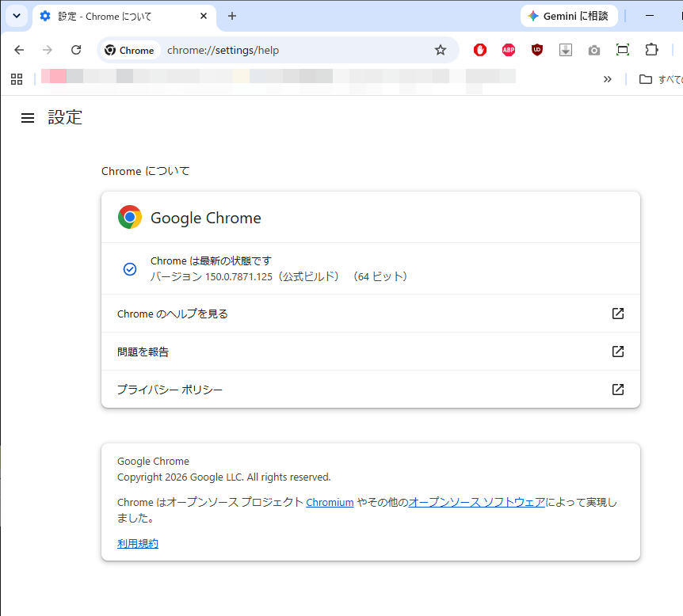This screenshot has height=616, width=683.
Task: Click the Chrome について heading
Action: click(x=146, y=171)
